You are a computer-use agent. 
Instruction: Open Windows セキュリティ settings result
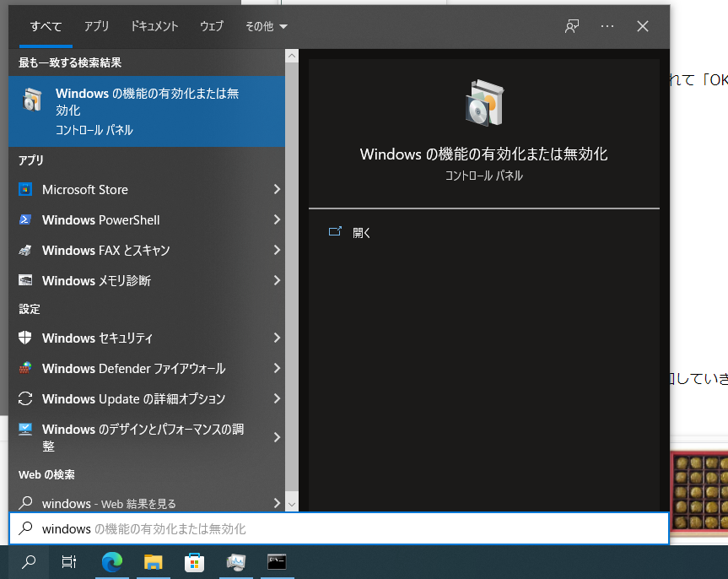(147, 338)
